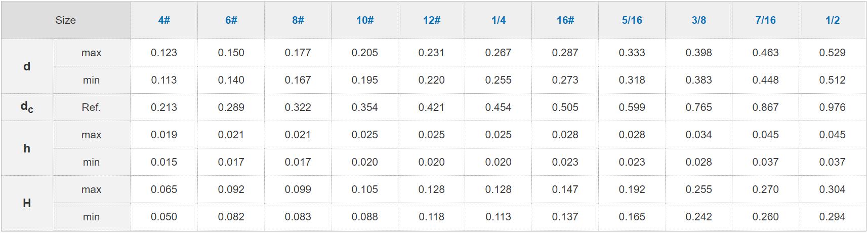Click the 12# size link

pyautogui.click(x=432, y=20)
